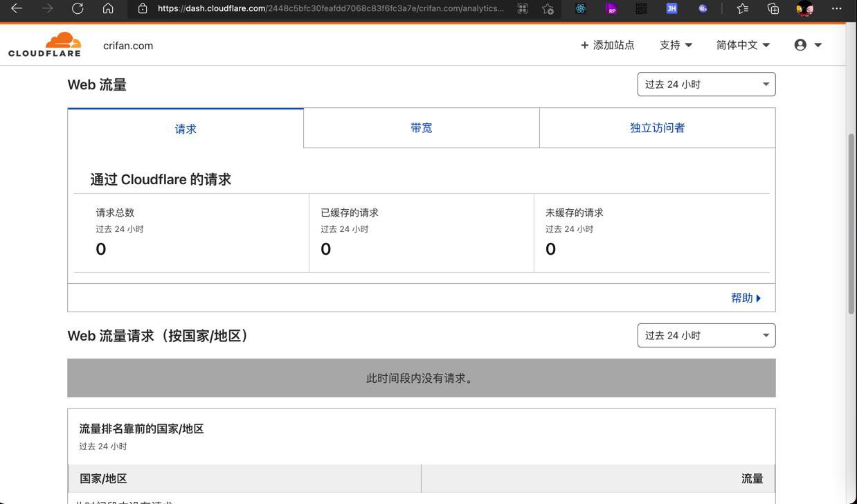Image resolution: width=857 pixels, height=504 pixels.
Task: Expand the 支持 support dropdown
Action: click(676, 45)
